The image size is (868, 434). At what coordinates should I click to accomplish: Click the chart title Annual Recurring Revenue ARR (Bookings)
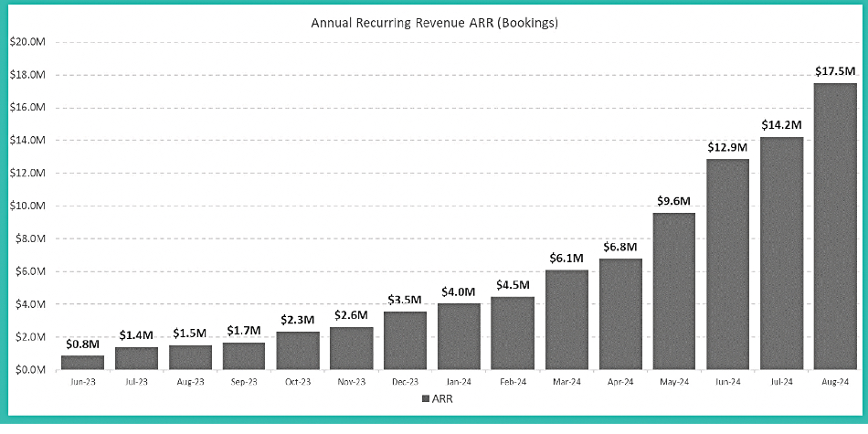coord(433,23)
